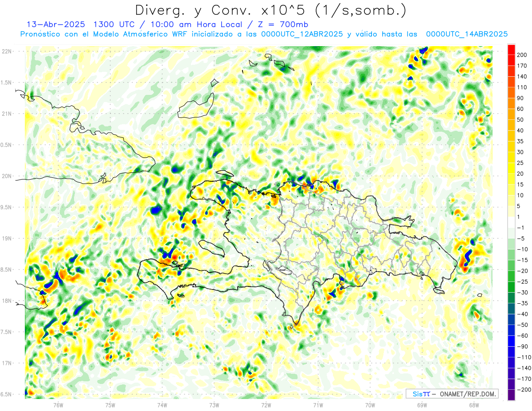Click the positive '170' color scale label
Screen dimensions: 532x411
pos(523,66)
